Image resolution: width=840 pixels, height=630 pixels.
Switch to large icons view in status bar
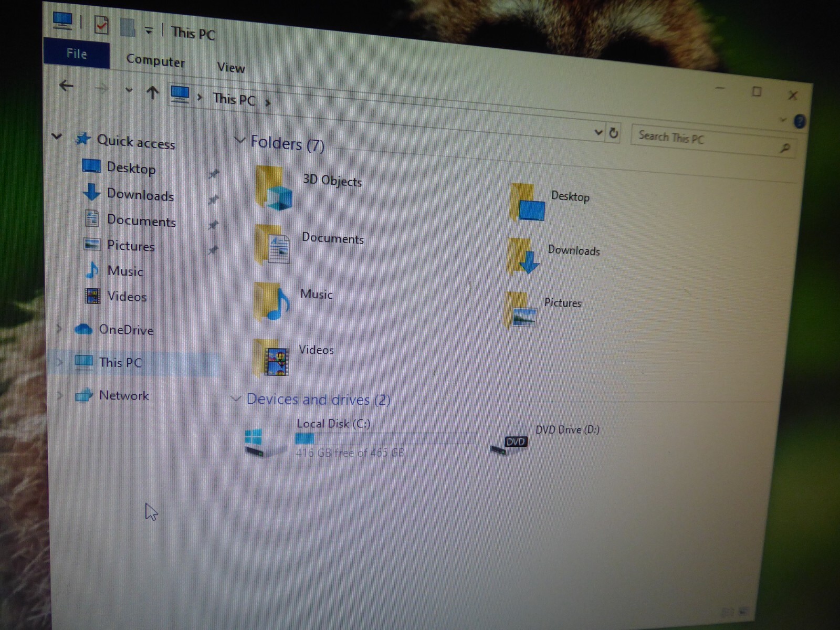743,612
